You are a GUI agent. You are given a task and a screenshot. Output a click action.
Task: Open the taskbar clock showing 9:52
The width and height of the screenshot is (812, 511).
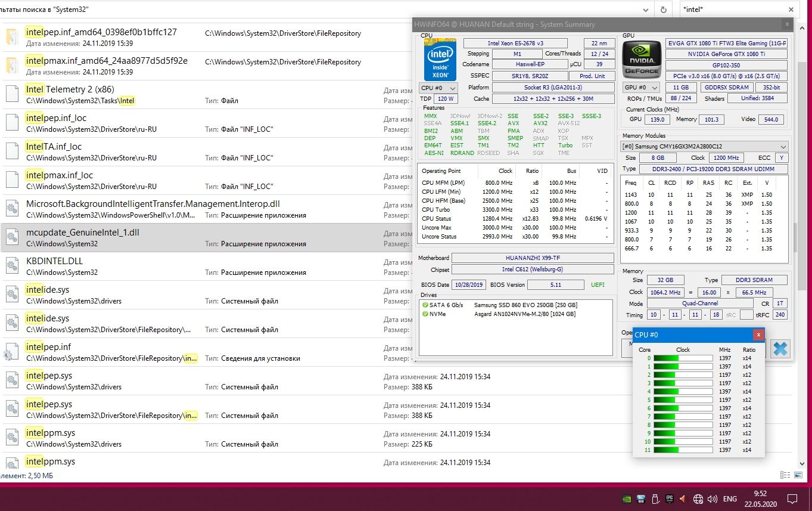pos(760,498)
